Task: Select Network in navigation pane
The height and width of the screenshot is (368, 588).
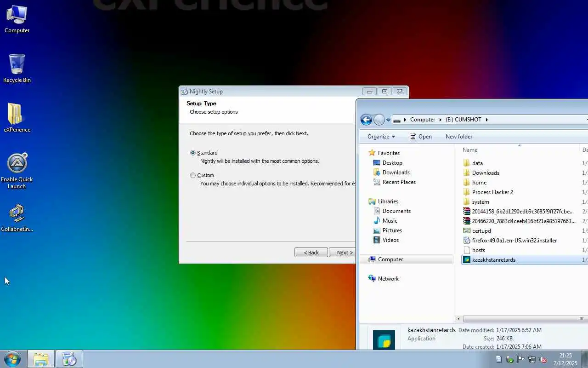Action: coord(388,279)
